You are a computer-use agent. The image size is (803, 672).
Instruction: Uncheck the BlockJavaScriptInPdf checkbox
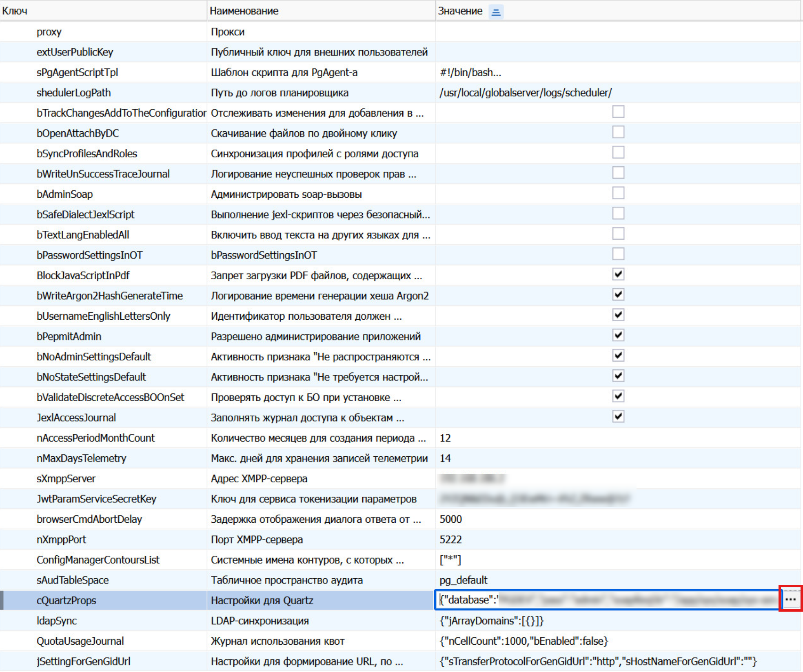click(618, 274)
